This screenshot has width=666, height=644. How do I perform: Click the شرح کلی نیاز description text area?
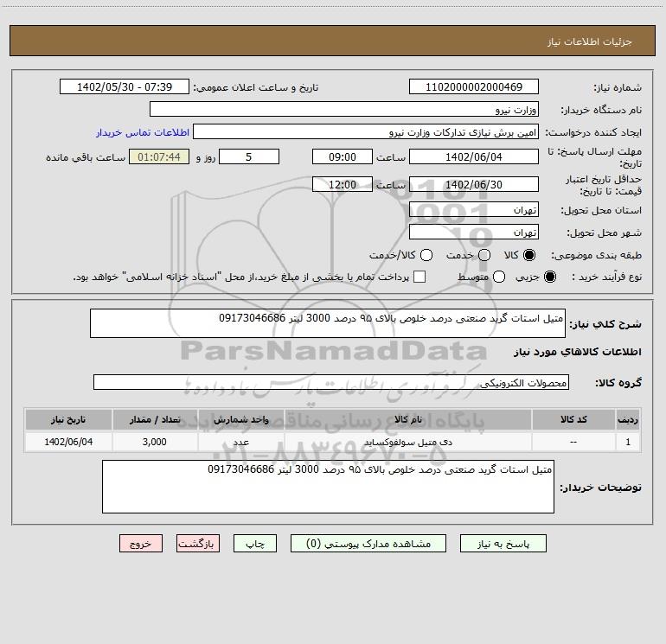tap(328, 323)
